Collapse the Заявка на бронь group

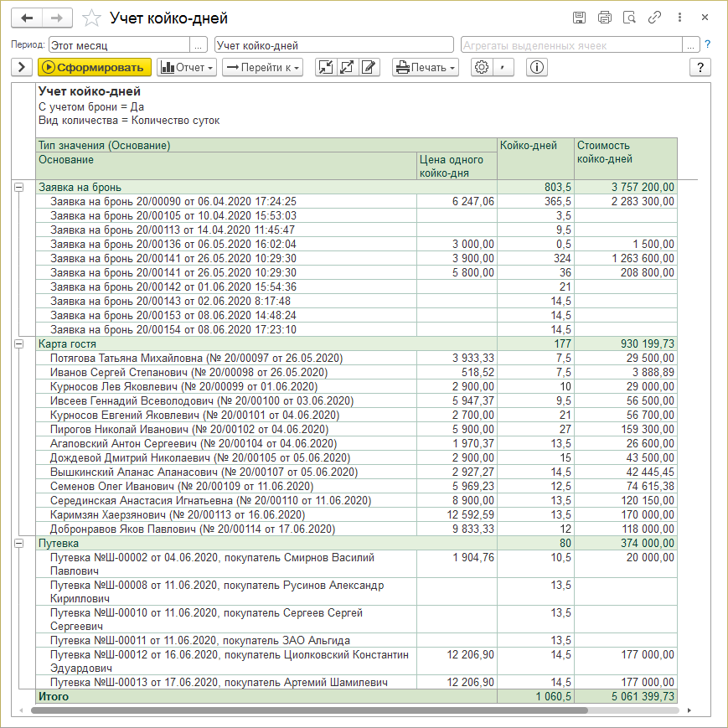pos(18,188)
